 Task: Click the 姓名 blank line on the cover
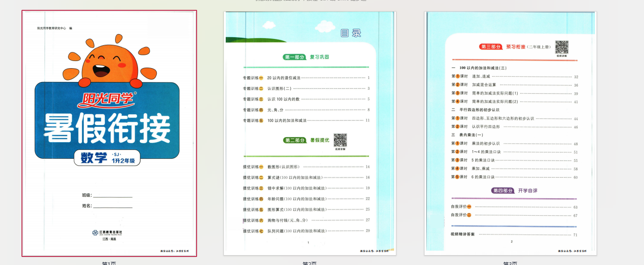point(112,206)
